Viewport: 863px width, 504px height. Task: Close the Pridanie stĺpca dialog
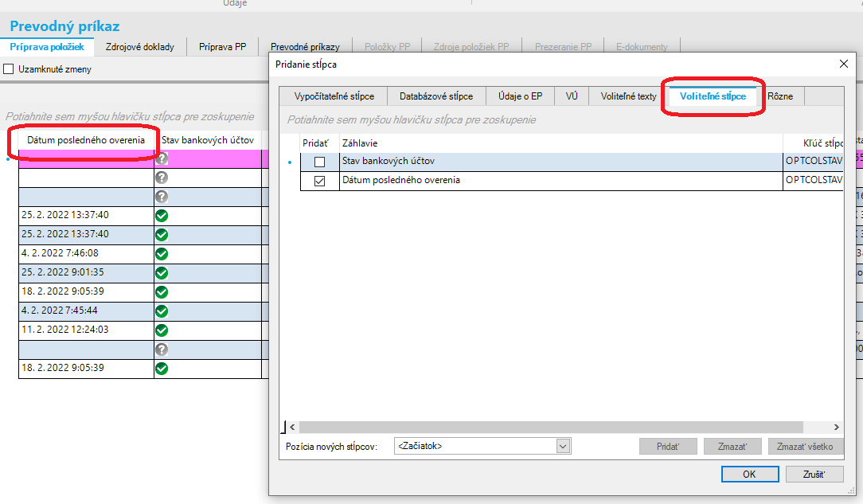click(843, 64)
